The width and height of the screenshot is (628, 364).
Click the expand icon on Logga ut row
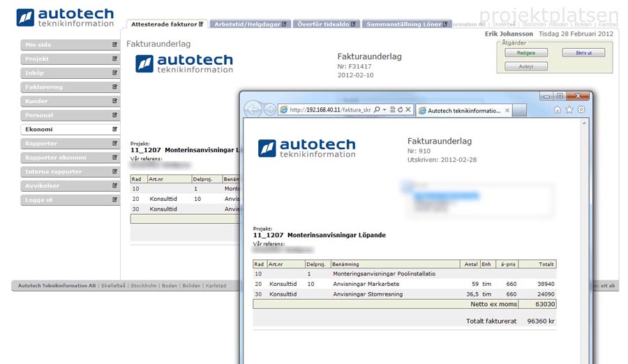coord(114,199)
